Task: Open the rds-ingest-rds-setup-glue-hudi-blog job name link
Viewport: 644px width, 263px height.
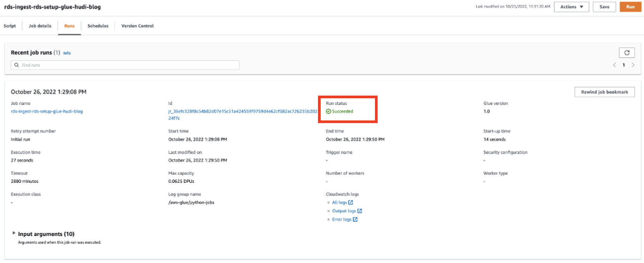Action: coord(47,111)
